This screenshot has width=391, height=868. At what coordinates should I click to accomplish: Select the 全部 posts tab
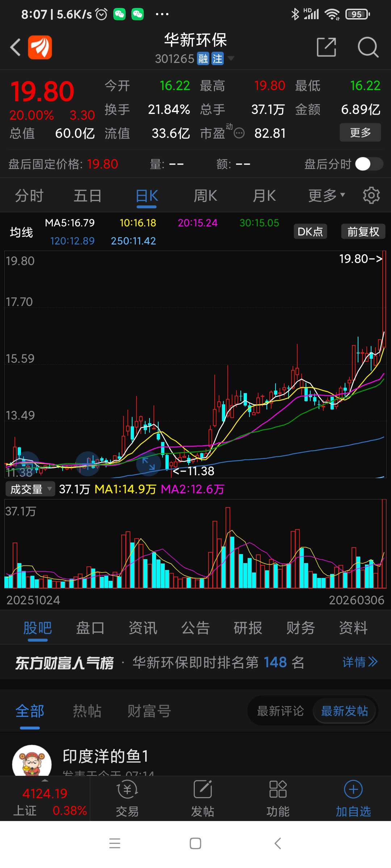[30, 711]
